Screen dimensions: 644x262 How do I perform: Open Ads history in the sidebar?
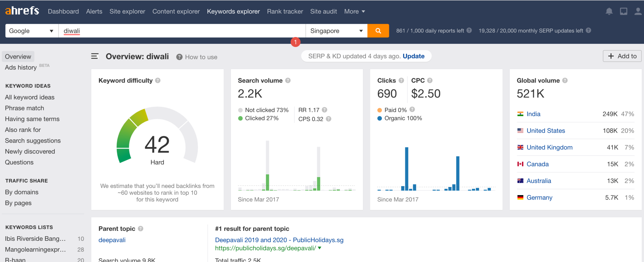pos(21,67)
